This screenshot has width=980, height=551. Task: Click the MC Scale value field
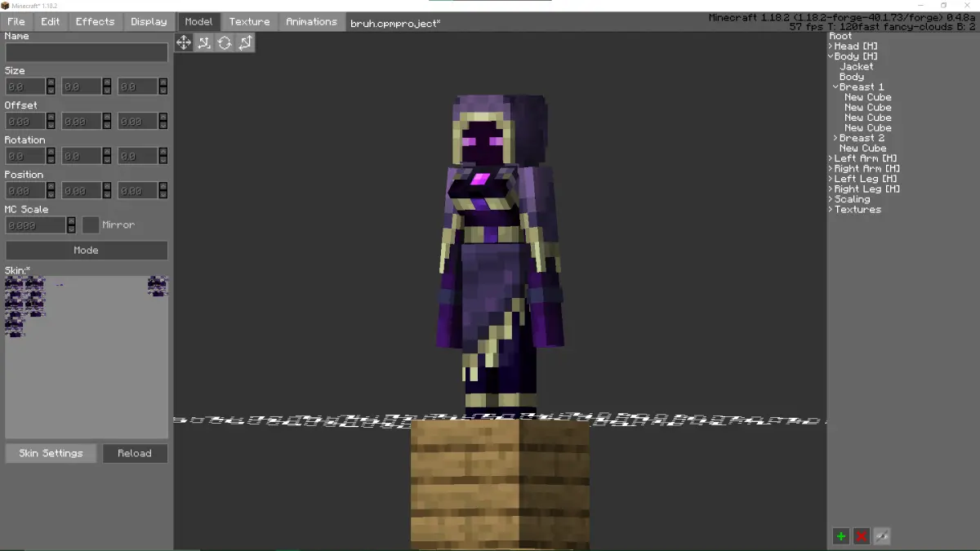[x=36, y=224]
